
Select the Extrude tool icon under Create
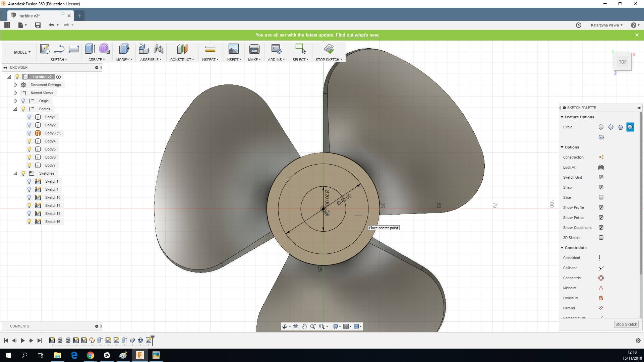(90, 49)
